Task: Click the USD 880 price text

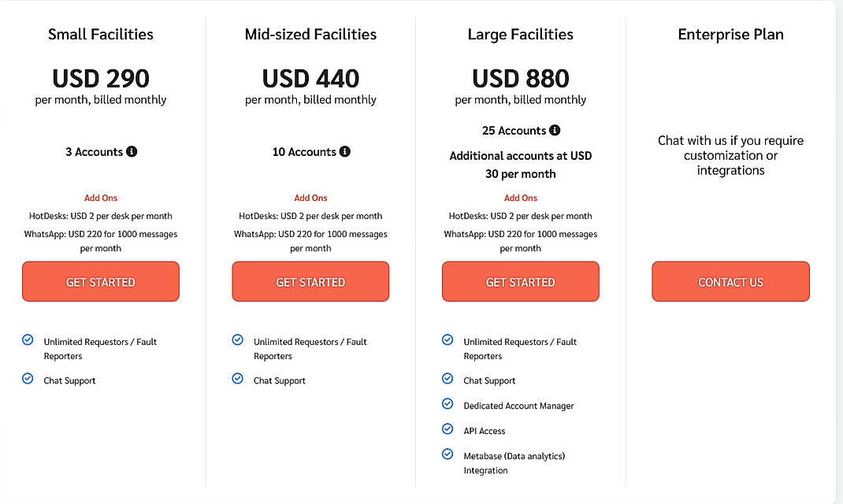Action: tap(520, 78)
